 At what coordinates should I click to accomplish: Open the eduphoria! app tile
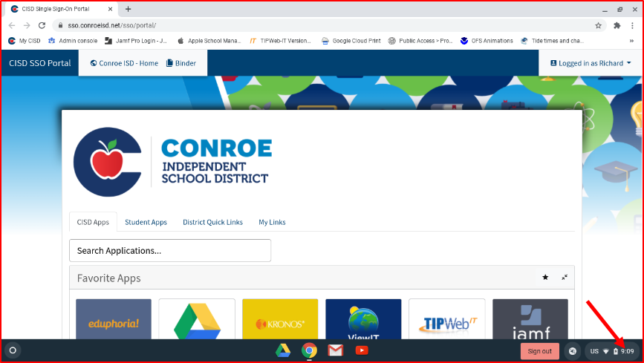[x=114, y=320]
